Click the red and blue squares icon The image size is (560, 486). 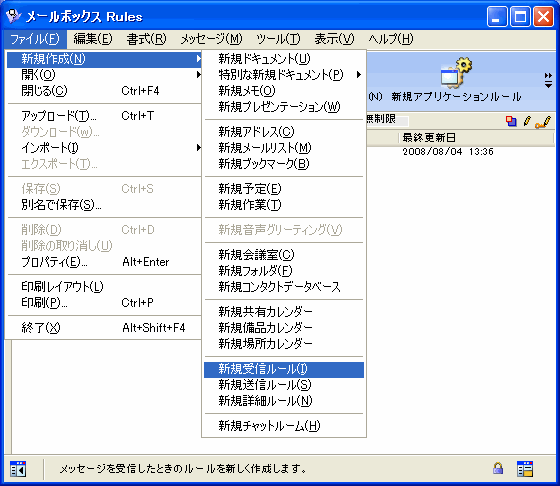point(511,121)
